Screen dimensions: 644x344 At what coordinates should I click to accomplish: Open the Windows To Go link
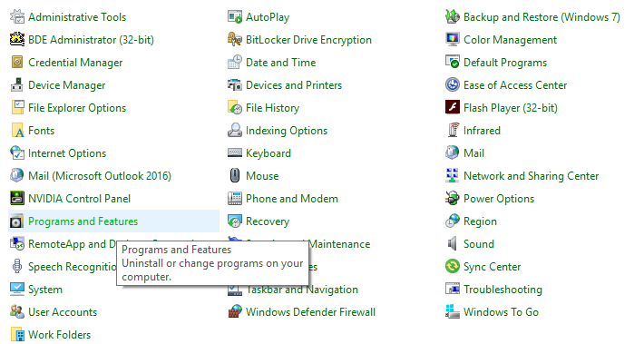[501, 312]
